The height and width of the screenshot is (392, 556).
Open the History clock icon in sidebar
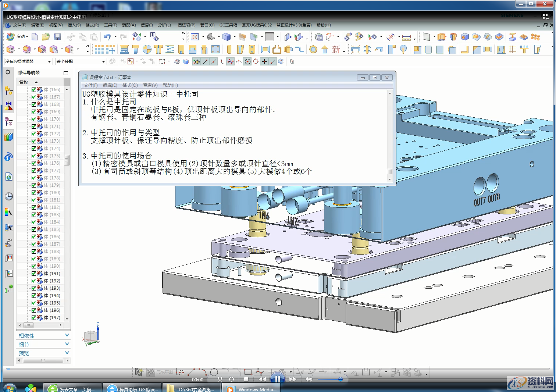pyautogui.click(x=9, y=196)
